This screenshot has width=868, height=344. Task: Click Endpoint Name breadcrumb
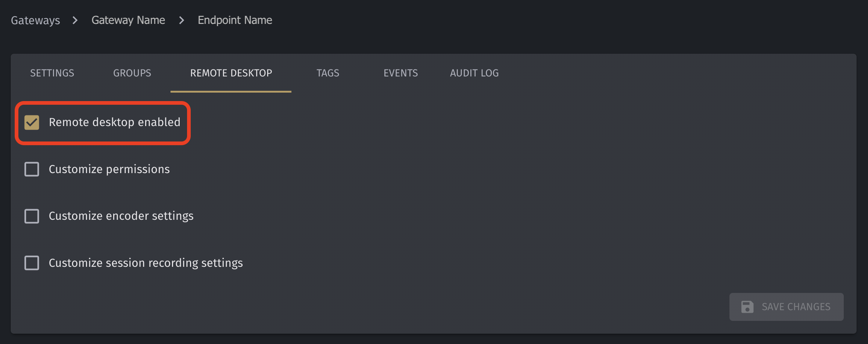(x=235, y=20)
